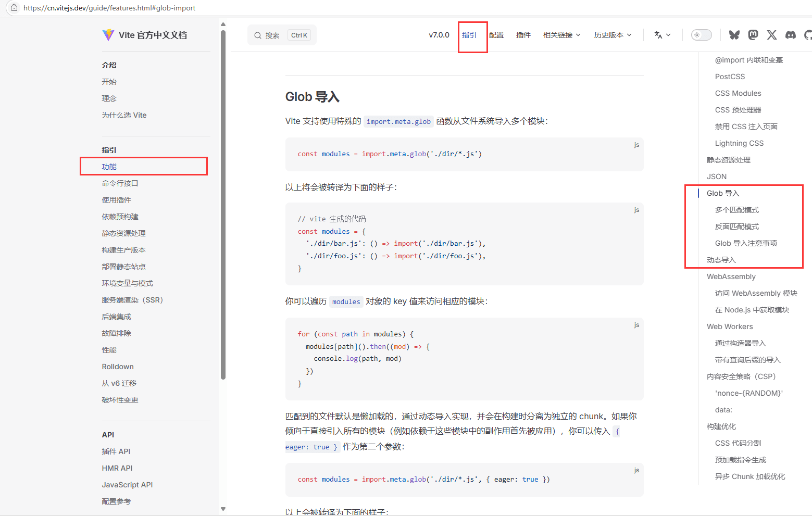
Task: Open the Mastodon social link icon
Action: click(x=753, y=35)
